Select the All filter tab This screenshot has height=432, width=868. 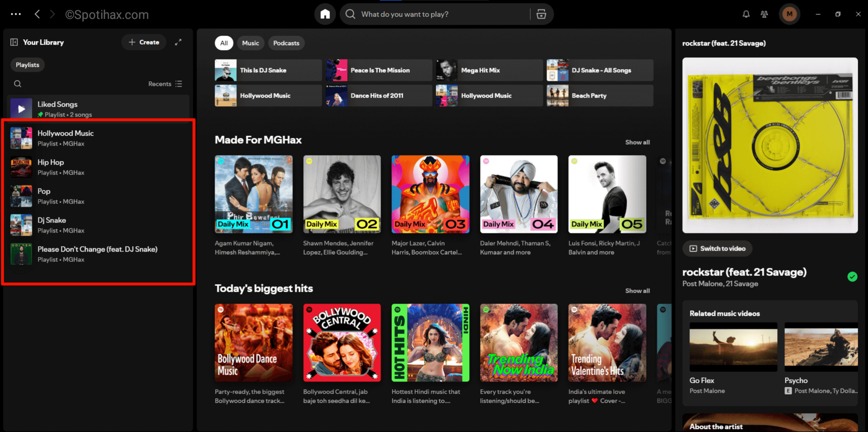pyautogui.click(x=224, y=43)
